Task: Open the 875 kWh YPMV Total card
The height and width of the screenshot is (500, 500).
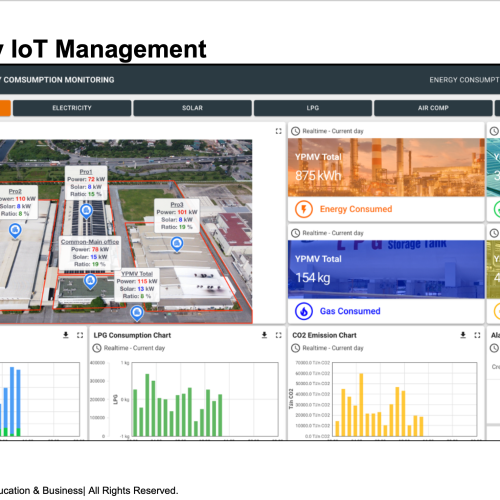Action: [x=386, y=167]
